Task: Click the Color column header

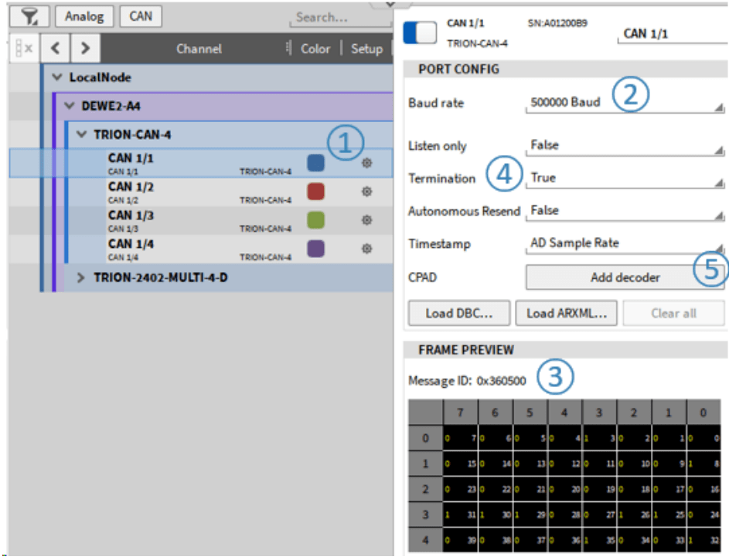Action: pos(315,49)
